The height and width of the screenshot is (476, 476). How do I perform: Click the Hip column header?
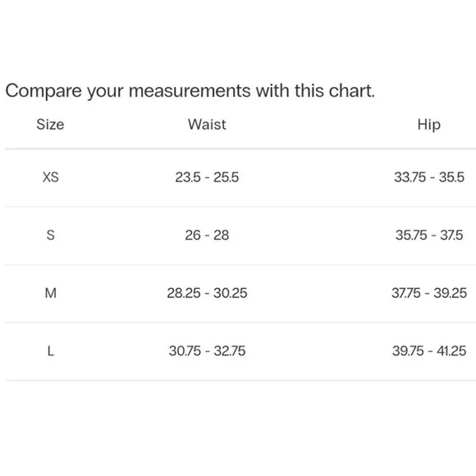tap(428, 125)
